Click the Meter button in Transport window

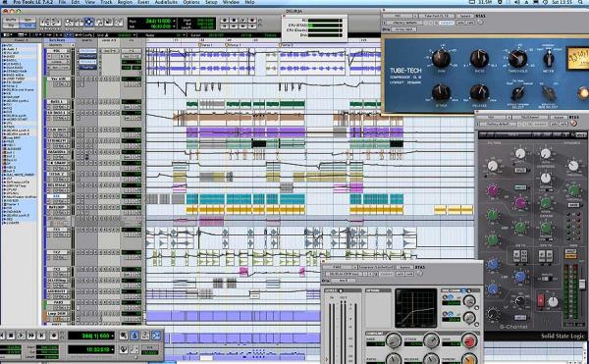[134, 349]
